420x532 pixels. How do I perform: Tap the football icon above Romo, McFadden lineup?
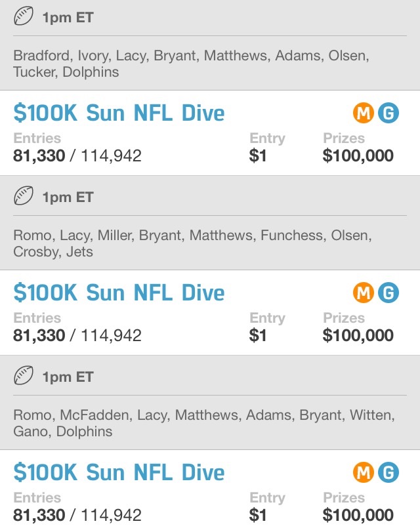[24, 376]
